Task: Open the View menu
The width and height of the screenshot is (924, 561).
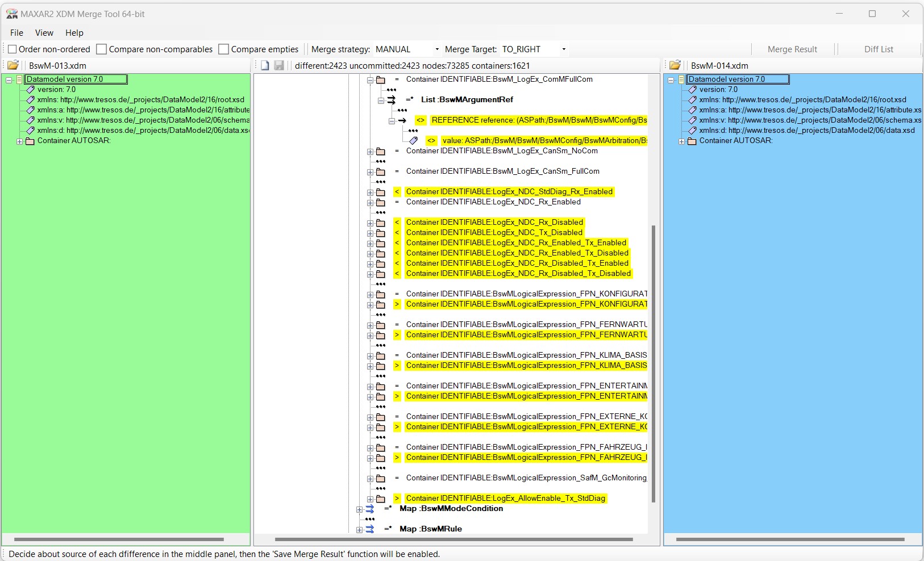Action: click(x=44, y=33)
